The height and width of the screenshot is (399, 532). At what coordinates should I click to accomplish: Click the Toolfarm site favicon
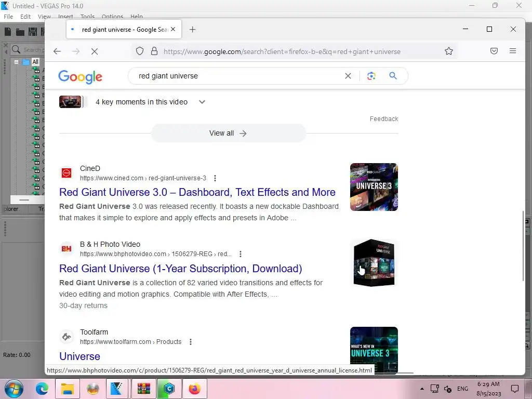pyautogui.click(x=66, y=337)
